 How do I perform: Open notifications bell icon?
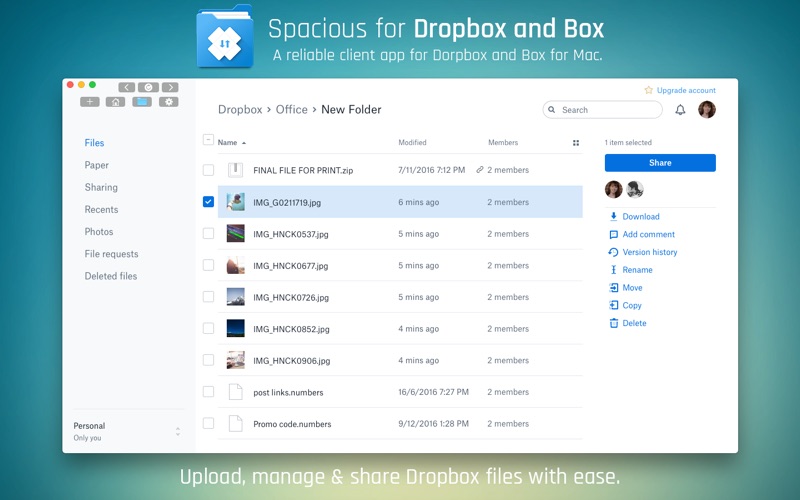tap(680, 110)
